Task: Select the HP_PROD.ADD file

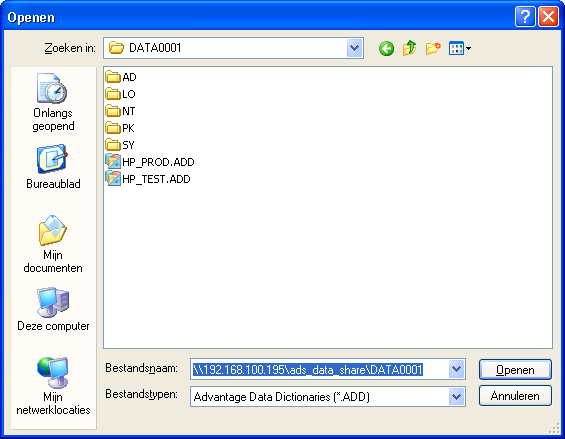Action: pyautogui.click(x=150, y=162)
